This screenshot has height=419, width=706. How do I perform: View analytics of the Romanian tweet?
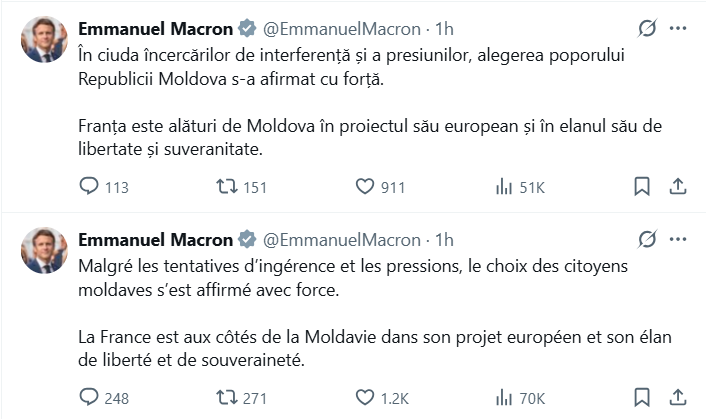[x=504, y=186]
